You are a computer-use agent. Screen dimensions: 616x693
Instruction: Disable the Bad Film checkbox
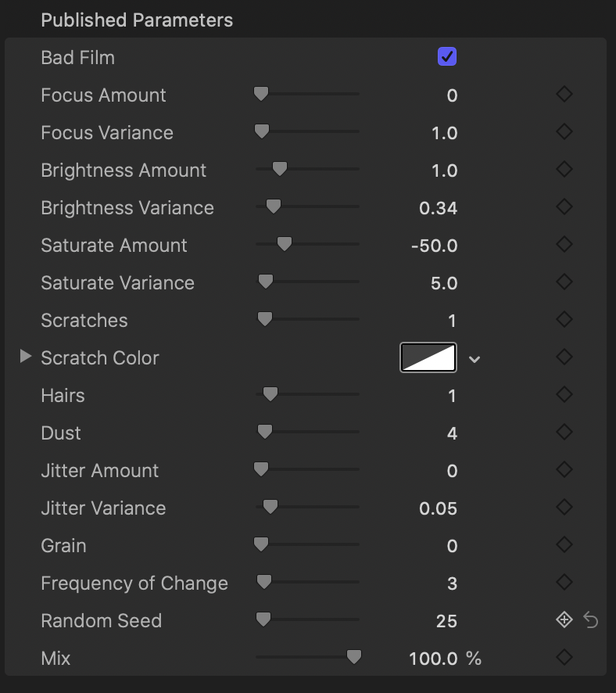(447, 57)
